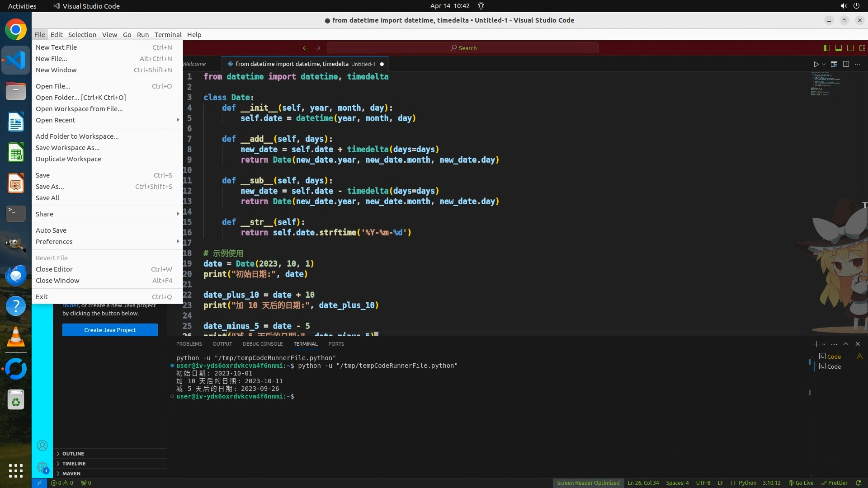Choose Save As... from the File menu

click(50, 187)
